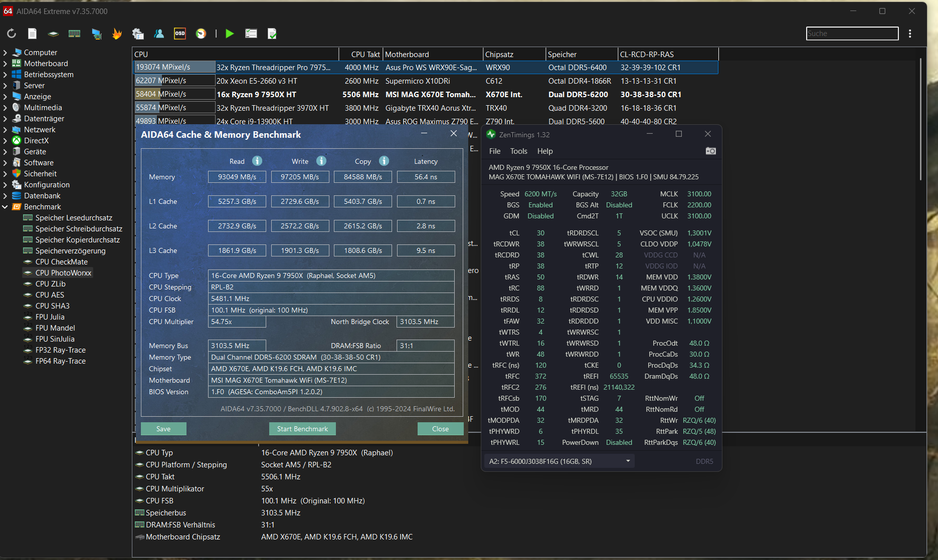
Task: Close the Cache & Memory Benchmark with X
Action: click(x=454, y=133)
